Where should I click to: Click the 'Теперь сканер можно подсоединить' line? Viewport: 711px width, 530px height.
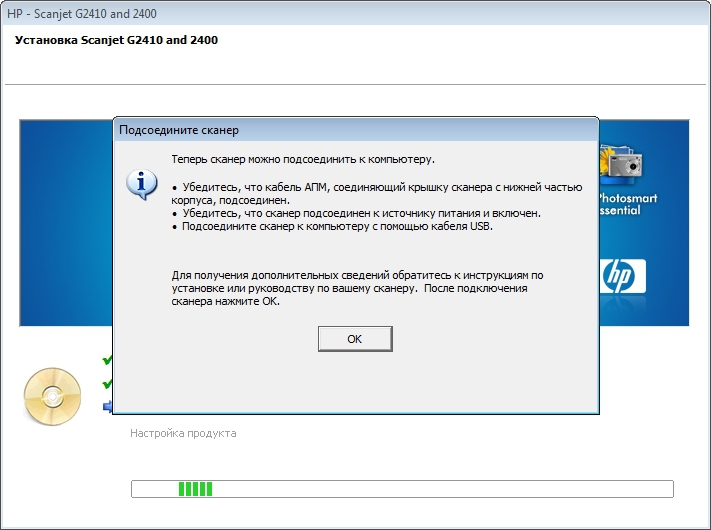tap(303, 159)
